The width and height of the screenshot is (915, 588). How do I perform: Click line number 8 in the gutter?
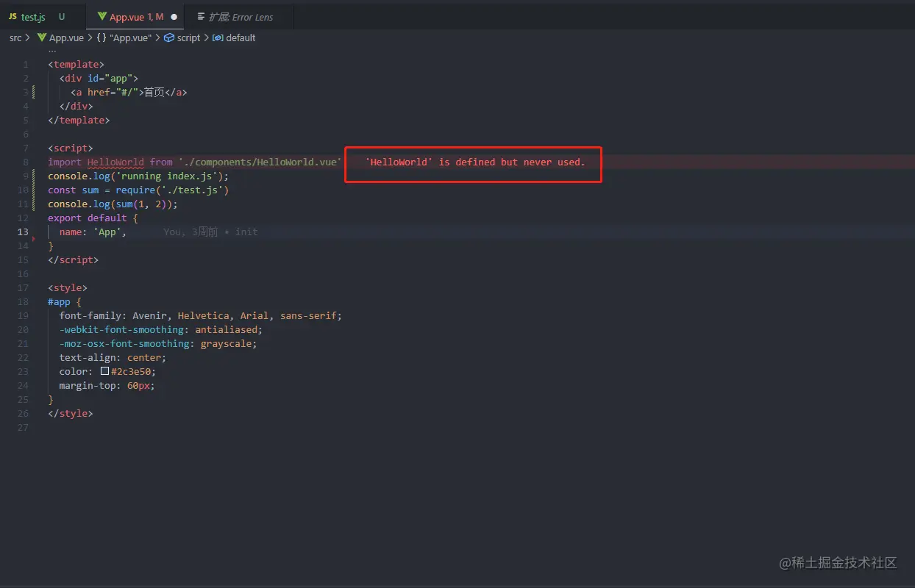click(x=26, y=162)
